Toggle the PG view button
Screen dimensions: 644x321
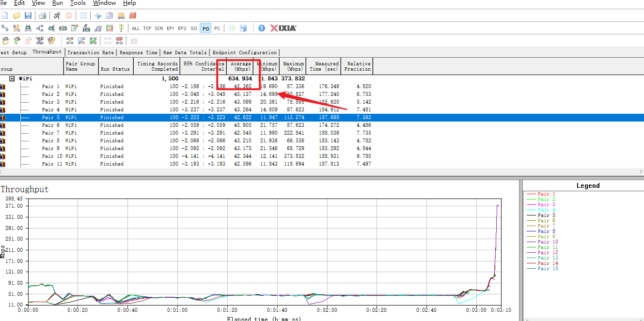tap(205, 29)
